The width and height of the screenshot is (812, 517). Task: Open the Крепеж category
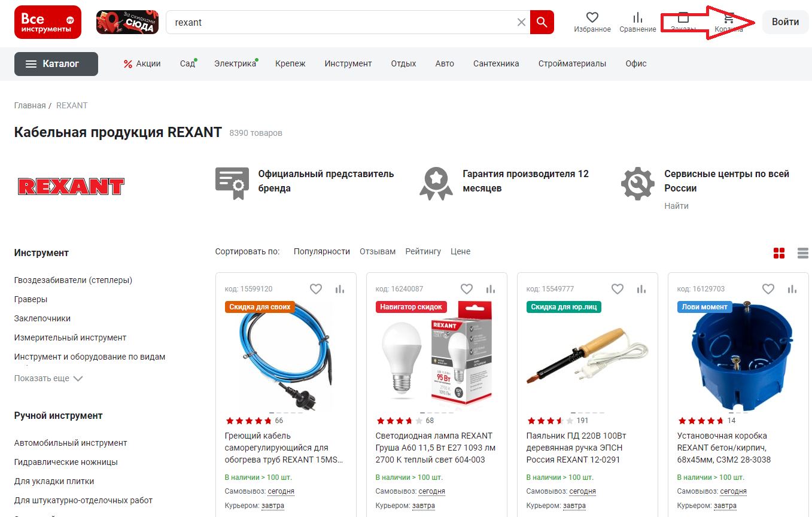click(290, 63)
